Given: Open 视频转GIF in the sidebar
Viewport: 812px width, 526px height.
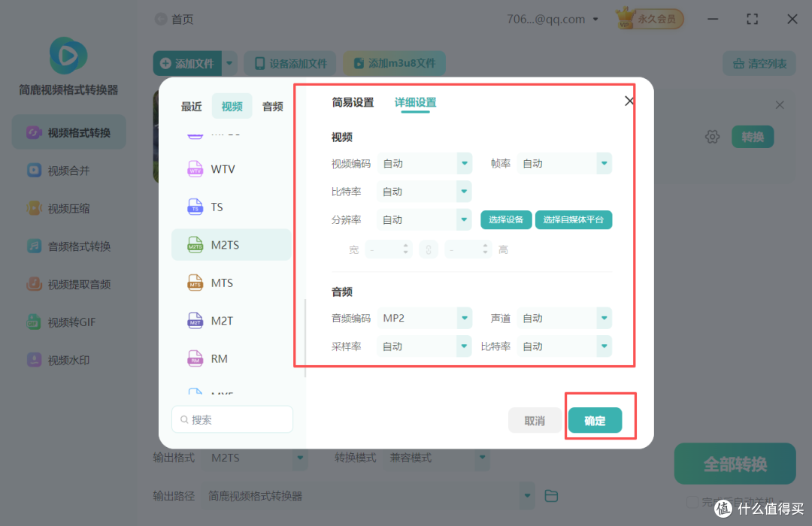Looking at the screenshot, I should 69,322.
